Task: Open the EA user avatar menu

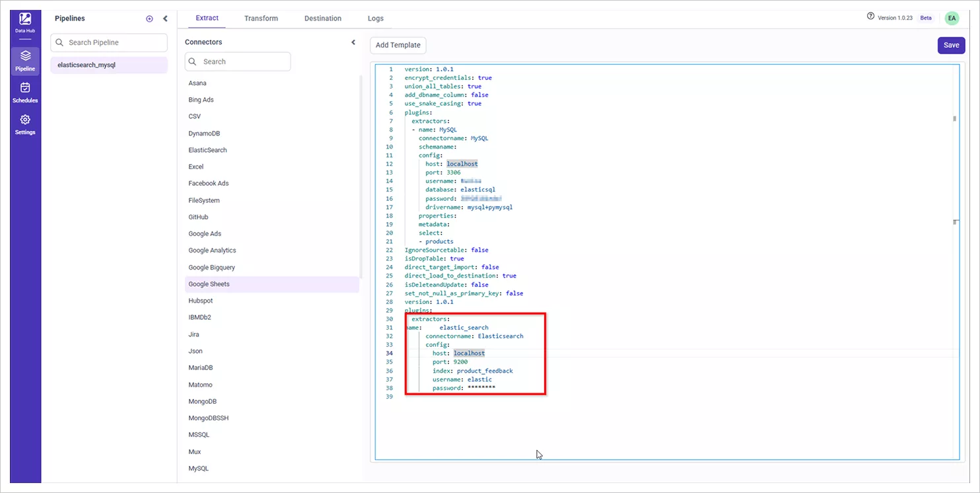Action: pos(952,19)
